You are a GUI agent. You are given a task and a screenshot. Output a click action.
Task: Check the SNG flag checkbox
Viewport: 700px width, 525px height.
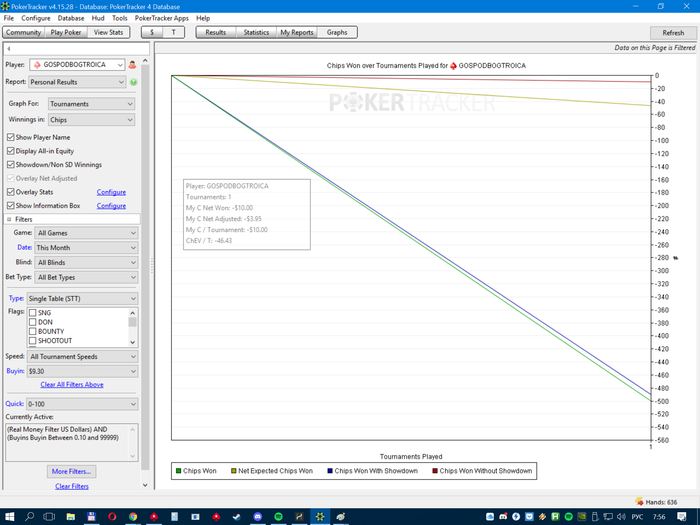[33, 312]
